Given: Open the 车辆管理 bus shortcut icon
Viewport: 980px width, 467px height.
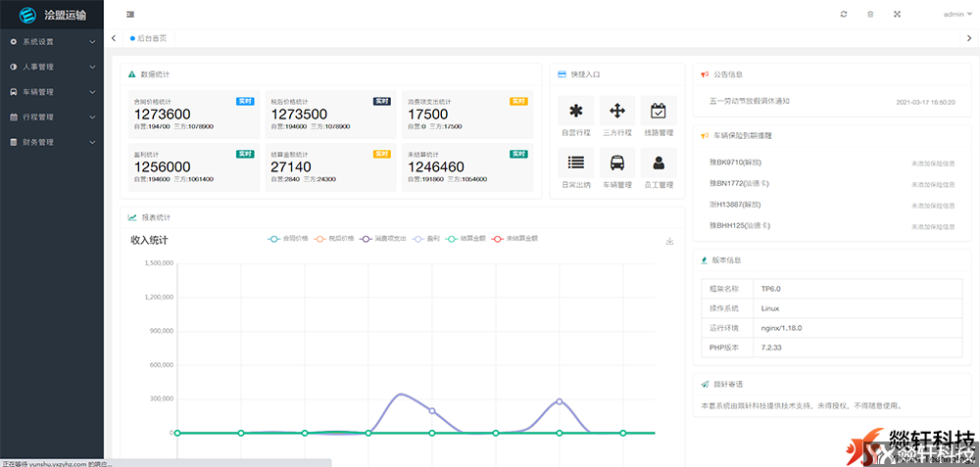Looking at the screenshot, I should (617, 163).
